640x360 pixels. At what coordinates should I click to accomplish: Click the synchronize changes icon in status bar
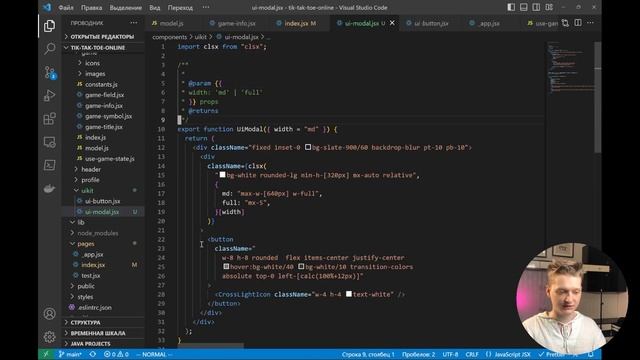point(93,354)
